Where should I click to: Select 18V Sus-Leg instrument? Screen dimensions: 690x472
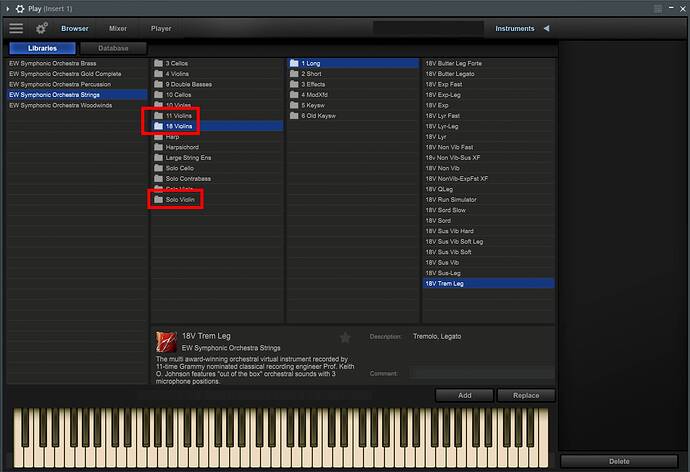[x=488, y=273]
